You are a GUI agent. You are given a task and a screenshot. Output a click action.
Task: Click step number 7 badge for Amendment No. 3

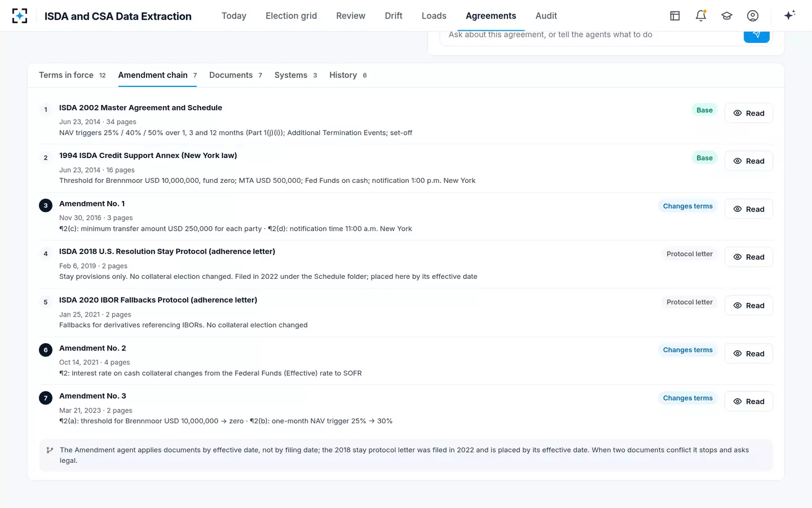point(46,398)
